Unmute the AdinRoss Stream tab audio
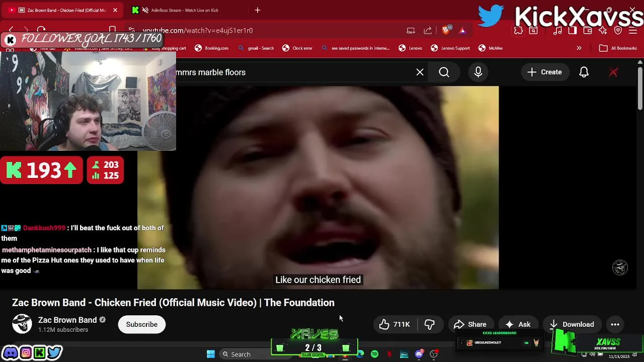This screenshot has height=362, width=644. tap(145, 10)
